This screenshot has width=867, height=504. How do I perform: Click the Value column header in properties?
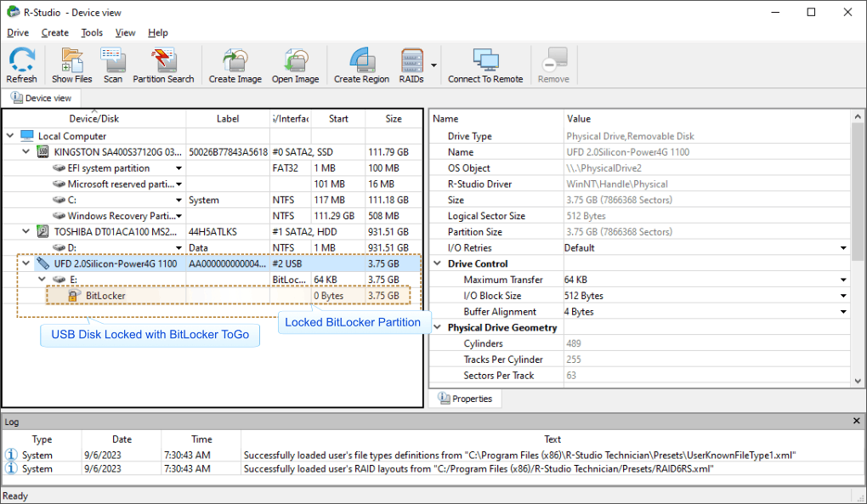(707, 118)
